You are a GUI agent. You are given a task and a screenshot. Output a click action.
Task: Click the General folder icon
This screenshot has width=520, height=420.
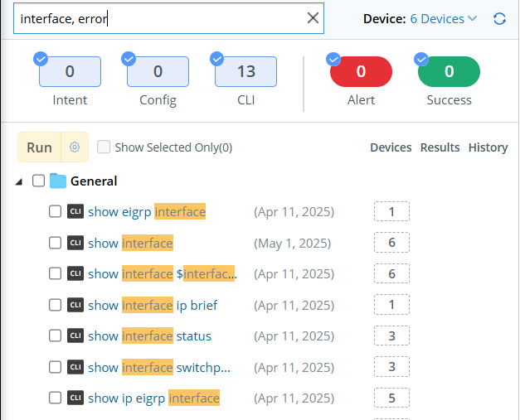[57, 181]
